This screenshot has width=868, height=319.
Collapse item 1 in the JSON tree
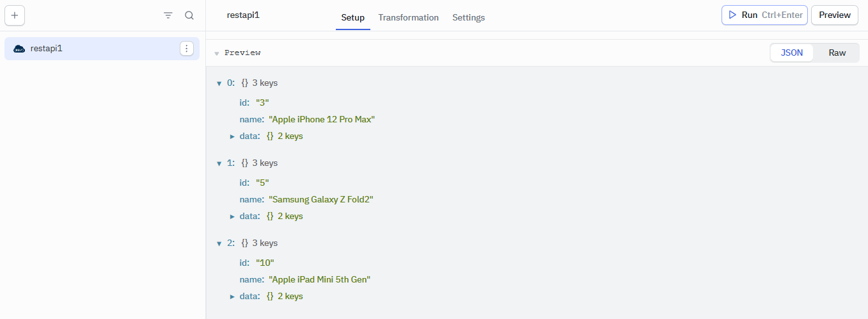219,163
